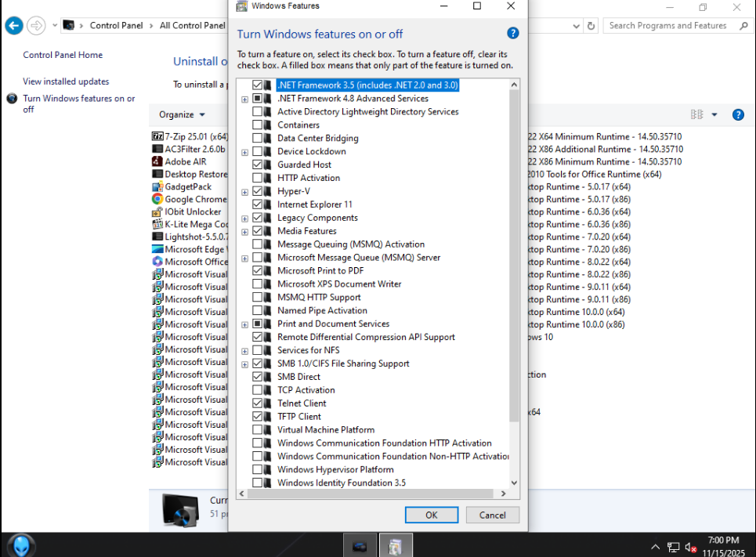756x557 pixels.
Task: Expand Services for NFS node
Action: pos(245,351)
